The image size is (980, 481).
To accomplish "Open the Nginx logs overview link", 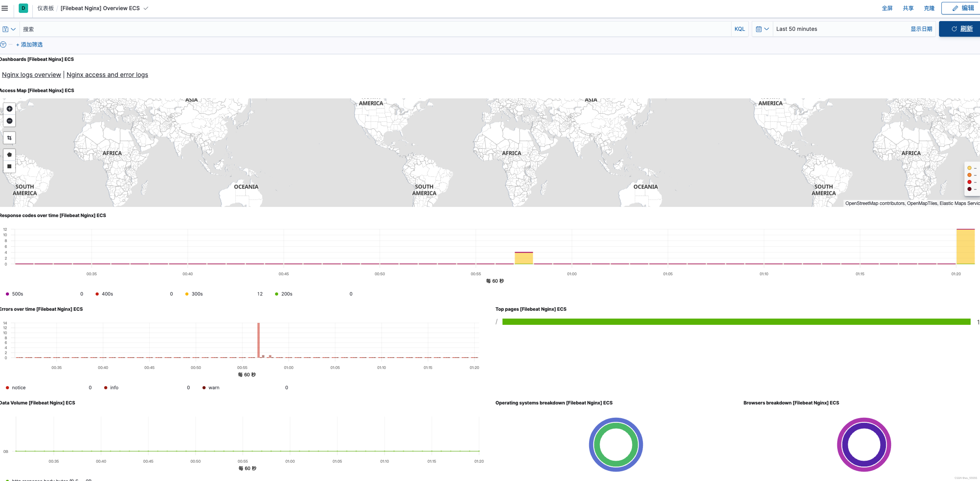I will point(32,75).
